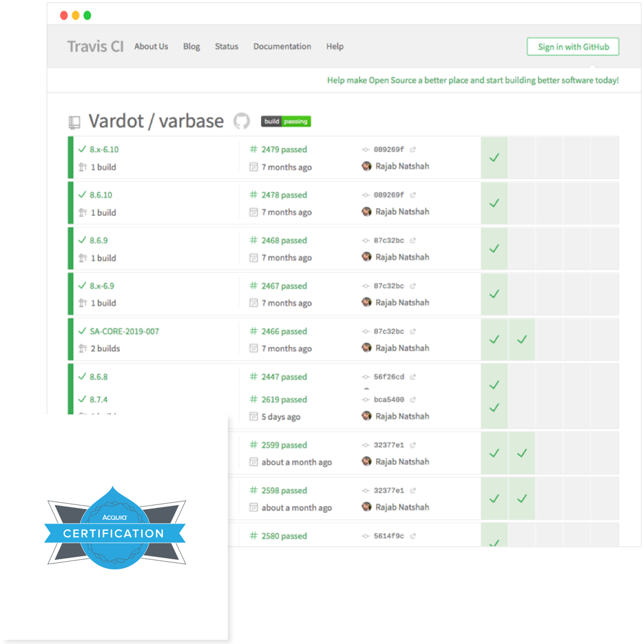Open build 2447 passed link
Screen dimensions: 644x644
point(284,377)
